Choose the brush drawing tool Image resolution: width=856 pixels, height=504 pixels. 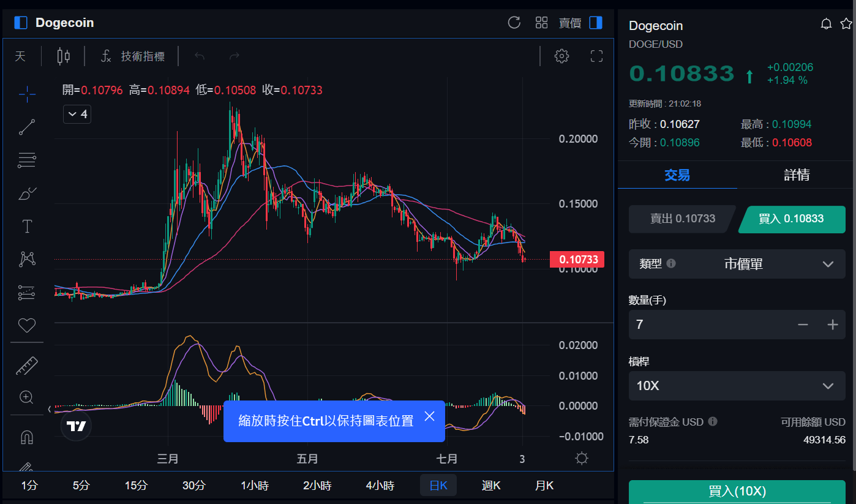[27, 194]
